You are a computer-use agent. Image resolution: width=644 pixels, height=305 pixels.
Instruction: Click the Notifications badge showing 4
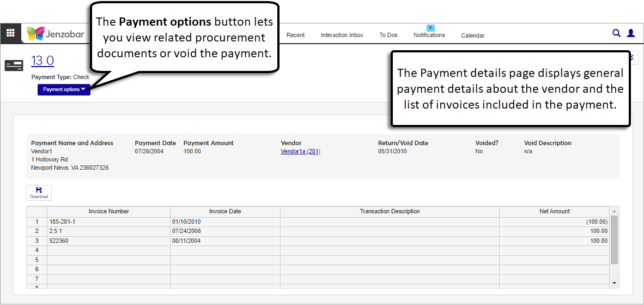click(x=430, y=28)
